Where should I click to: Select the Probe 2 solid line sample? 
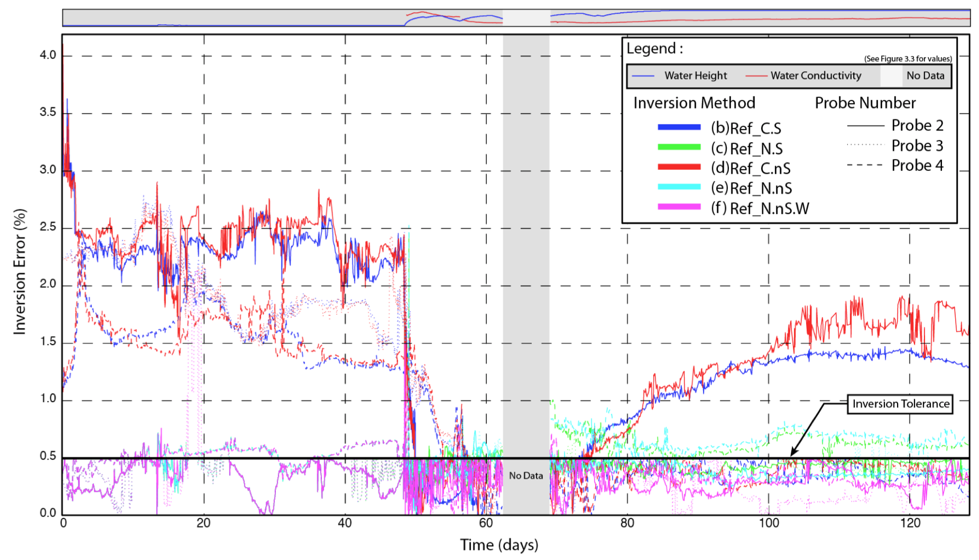click(x=865, y=126)
